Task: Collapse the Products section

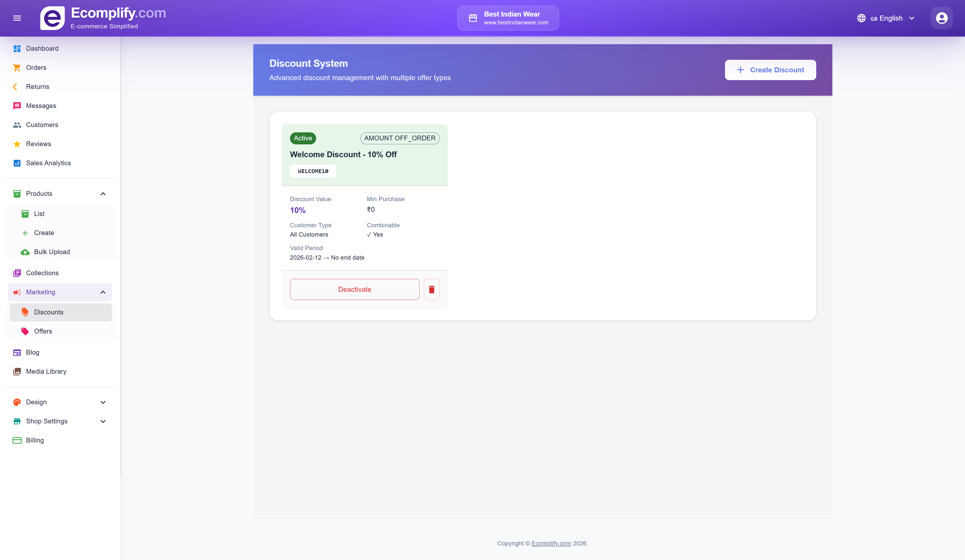Action: point(103,194)
